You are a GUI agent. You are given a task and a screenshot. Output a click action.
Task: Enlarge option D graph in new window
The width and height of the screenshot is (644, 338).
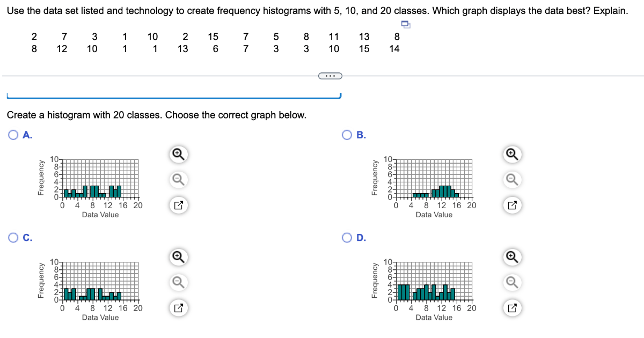point(511,307)
